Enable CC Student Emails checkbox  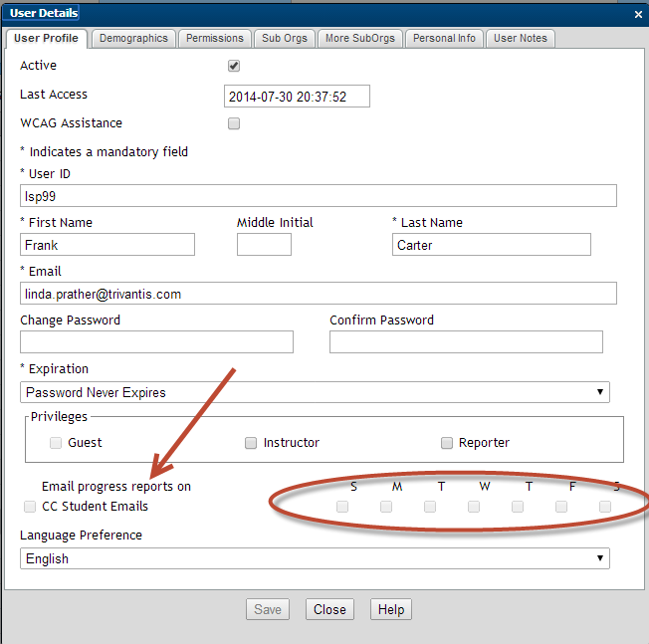29,507
